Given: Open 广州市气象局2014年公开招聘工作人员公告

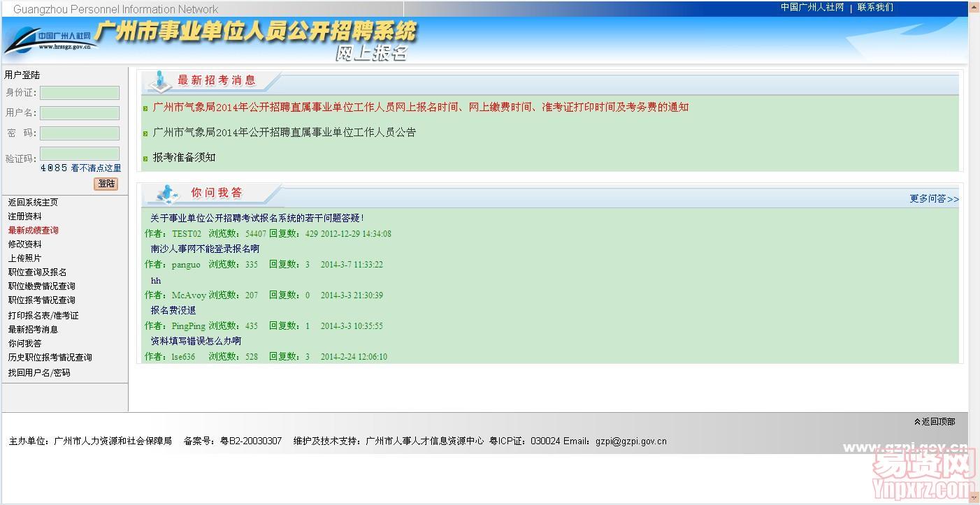Looking at the screenshot, I should (284, 133).
